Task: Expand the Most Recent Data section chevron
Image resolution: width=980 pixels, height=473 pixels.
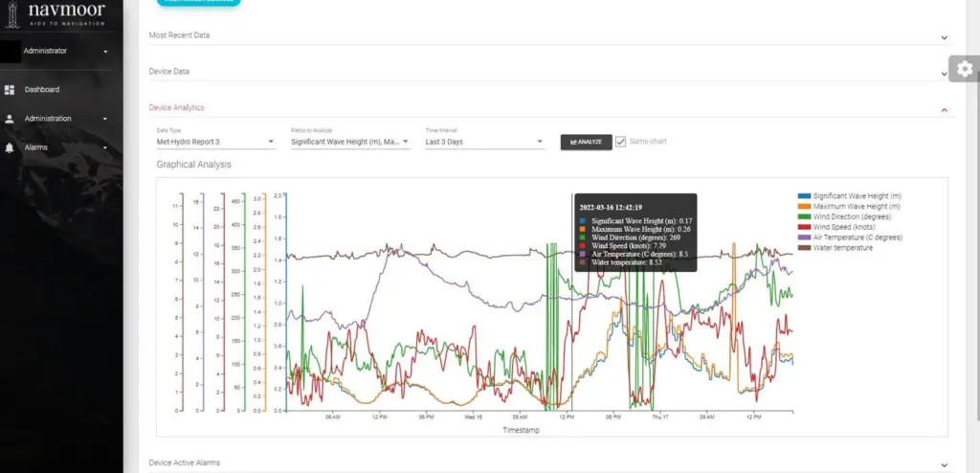Action: tap(944, 37)
